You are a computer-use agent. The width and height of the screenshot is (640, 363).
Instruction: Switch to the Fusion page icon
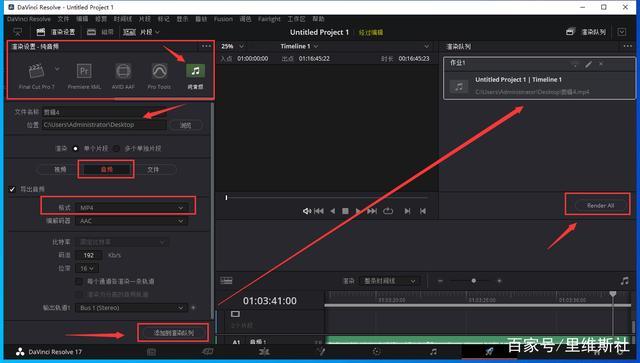pos(321,351)
